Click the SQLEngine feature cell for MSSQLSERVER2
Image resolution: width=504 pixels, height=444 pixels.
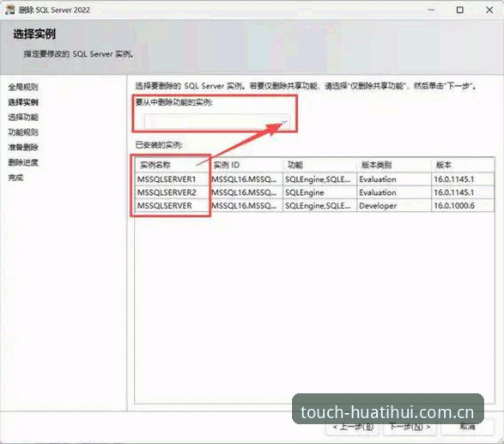319,192
